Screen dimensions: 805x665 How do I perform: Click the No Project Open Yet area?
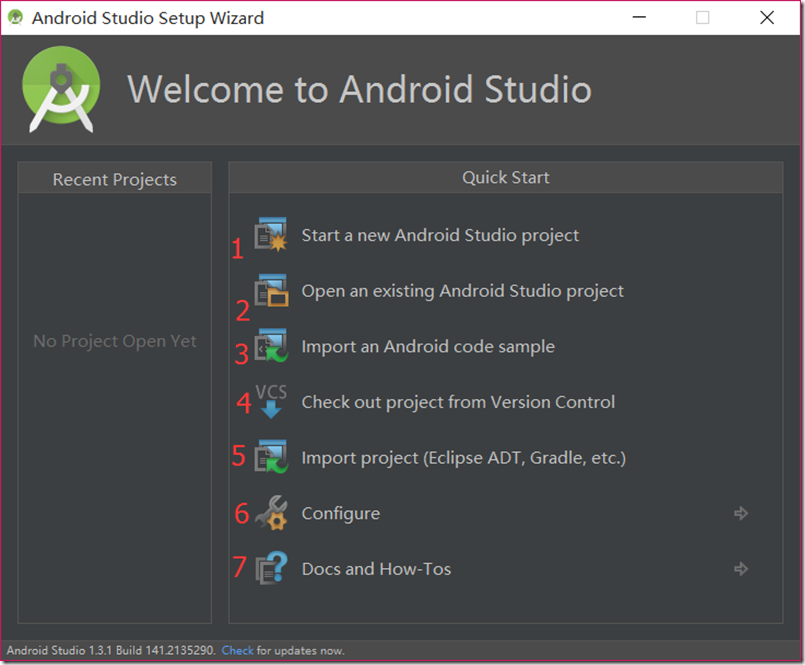point(114,341)
